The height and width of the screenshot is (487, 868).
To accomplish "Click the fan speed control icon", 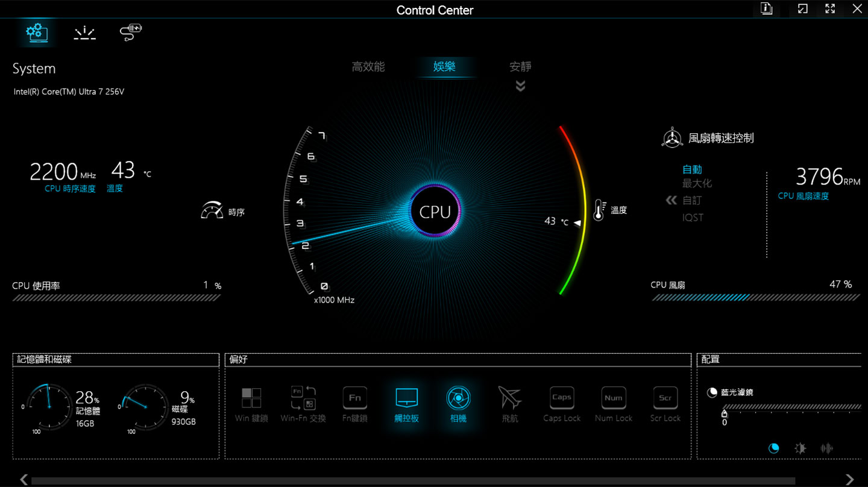I will click(x=671, y=138).
